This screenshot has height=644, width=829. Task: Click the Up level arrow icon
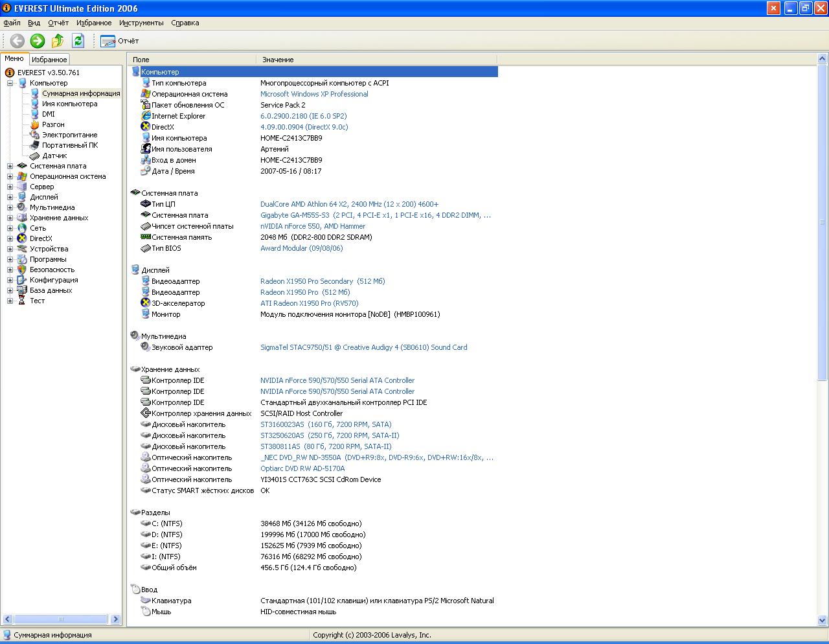[x=58, y=41]
